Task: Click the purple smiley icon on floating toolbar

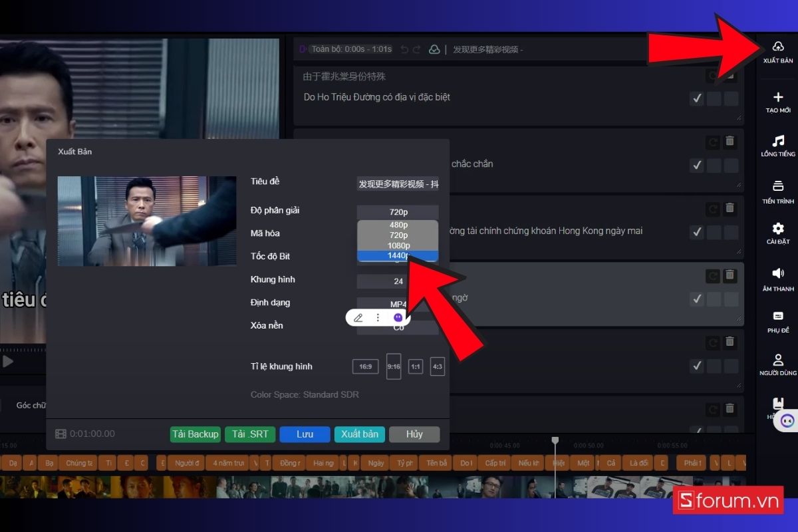Action: point(398,318)
